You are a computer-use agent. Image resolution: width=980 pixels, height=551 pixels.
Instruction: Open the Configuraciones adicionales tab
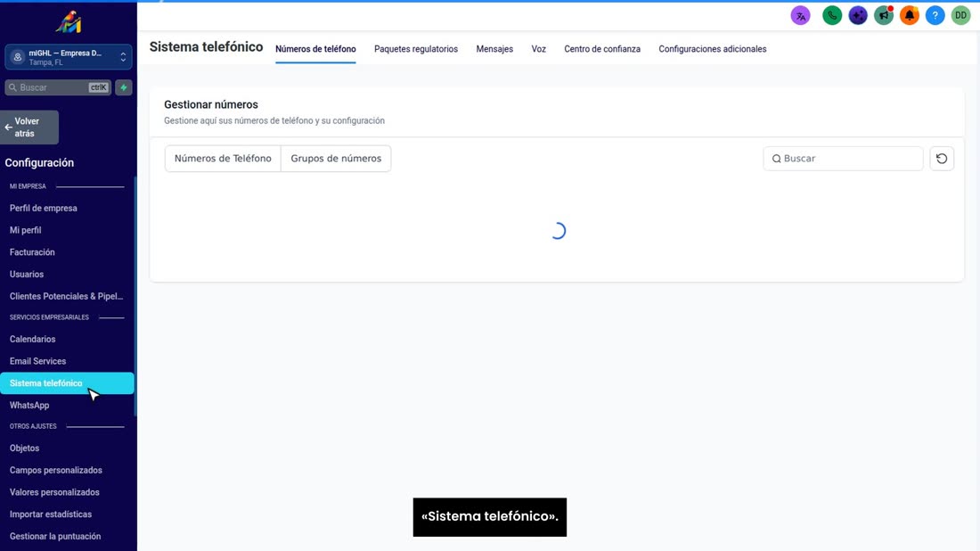[x=713, y=49]
